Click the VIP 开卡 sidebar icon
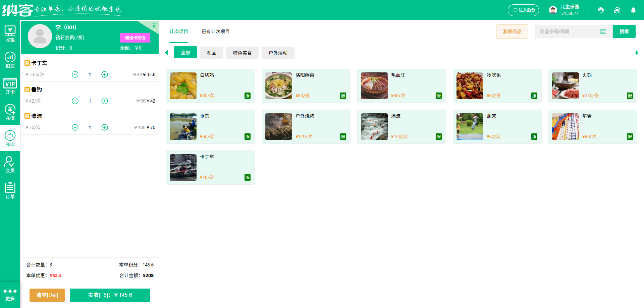 click(10, 86)
